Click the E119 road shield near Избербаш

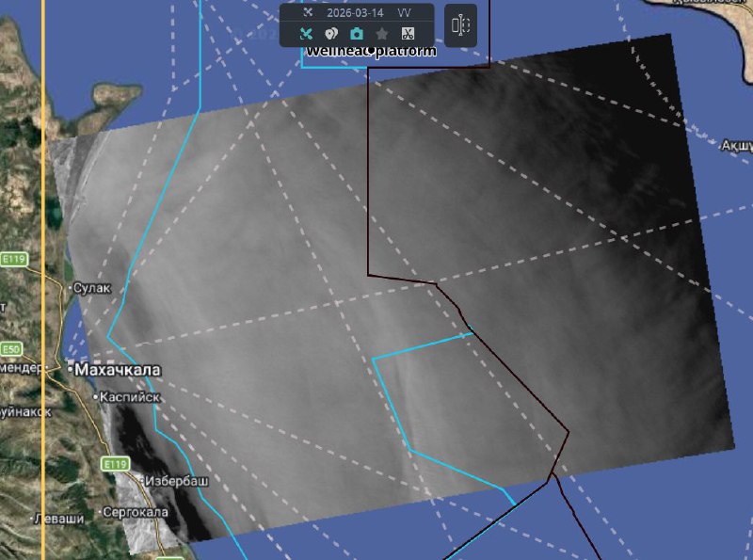(115, 464)
